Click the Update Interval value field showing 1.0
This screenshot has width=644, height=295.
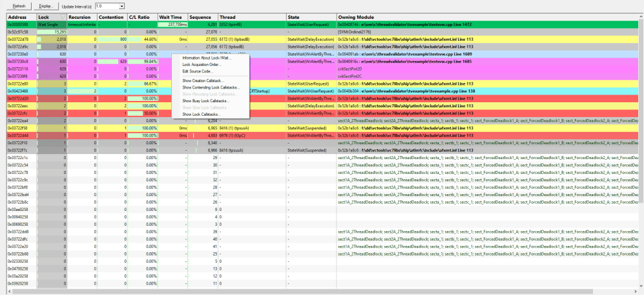coord(107,6)
